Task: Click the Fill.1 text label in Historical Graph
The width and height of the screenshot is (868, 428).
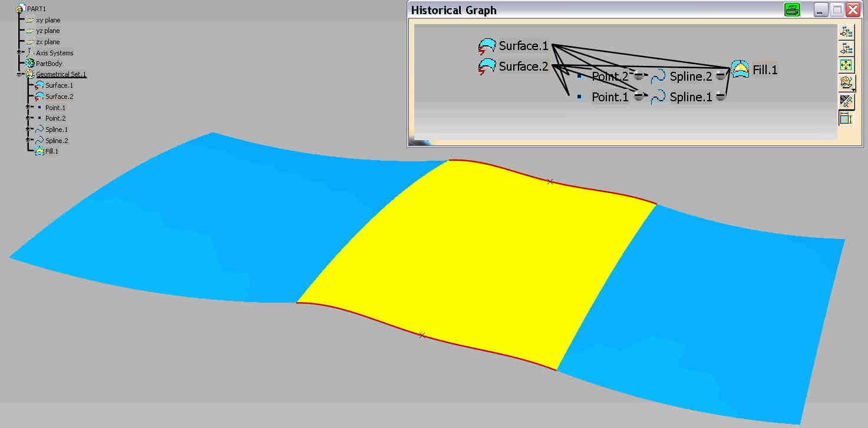Action: pyautogui.click(x=765, y=70)
